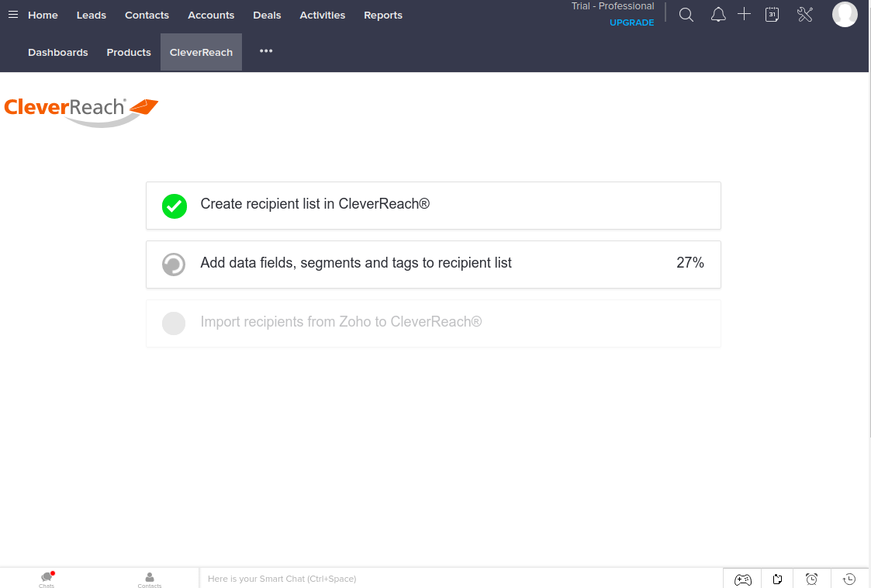Image resolution: width=871 pixels, height=588 pixels.
Task: Open the search magnifier icon
Action: pos(686,15)
